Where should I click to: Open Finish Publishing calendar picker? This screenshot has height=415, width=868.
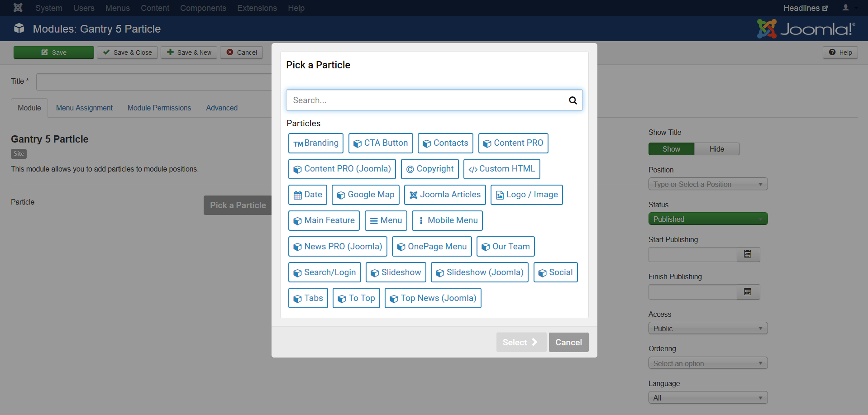pyautogui.click(x=748, y=292)
